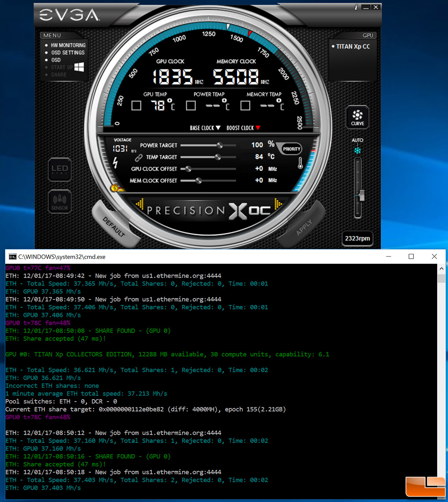448x502 pixels.
Task: Click the voltage lightning bolt icon
Action: [x=115, y=163]
